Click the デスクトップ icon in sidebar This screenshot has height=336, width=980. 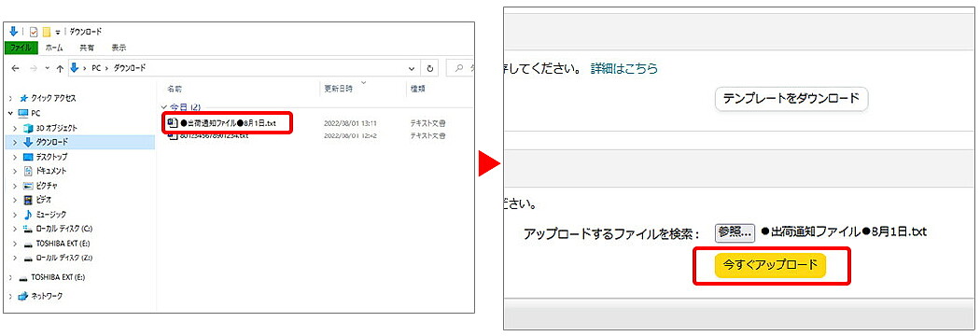pos(28,157)
